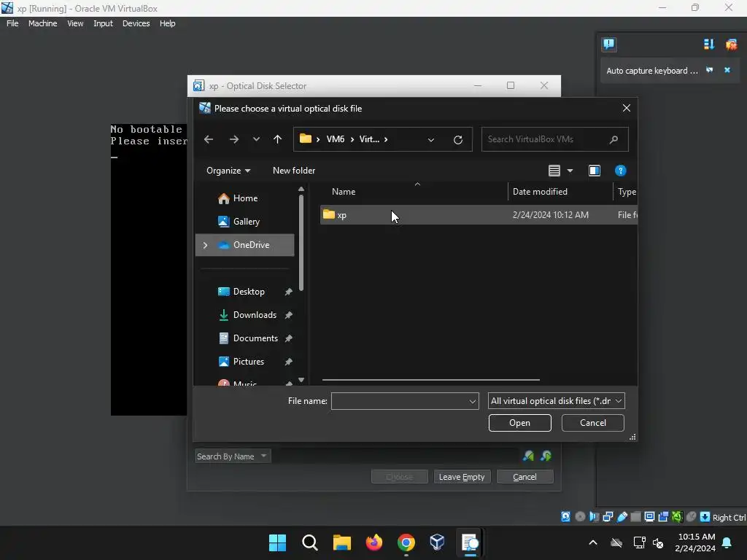Click search previous match icon in Optical Disk Selector
747x560 pixels.
tap(528, 456)
